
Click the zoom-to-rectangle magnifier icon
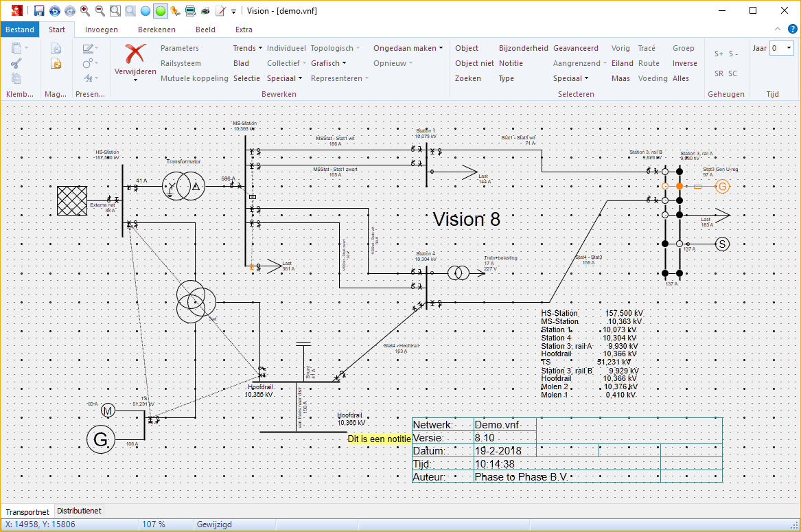(x=115, y=11)
